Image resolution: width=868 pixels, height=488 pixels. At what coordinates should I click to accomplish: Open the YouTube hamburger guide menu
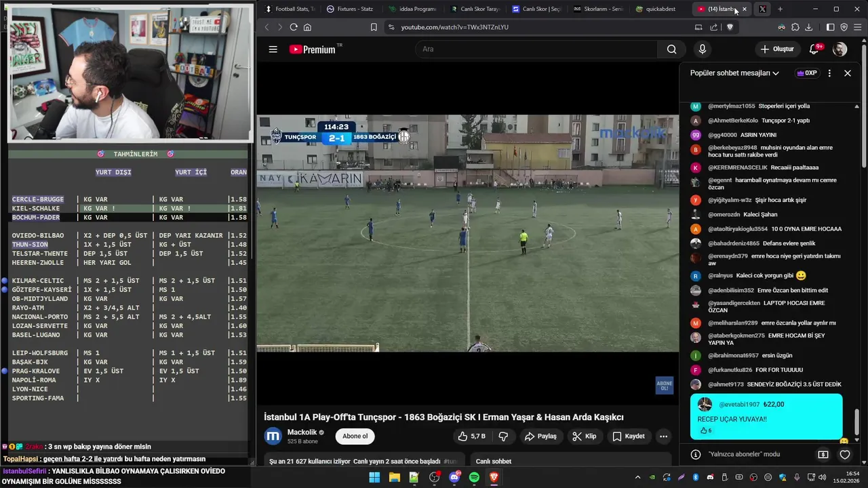point(273,49)
